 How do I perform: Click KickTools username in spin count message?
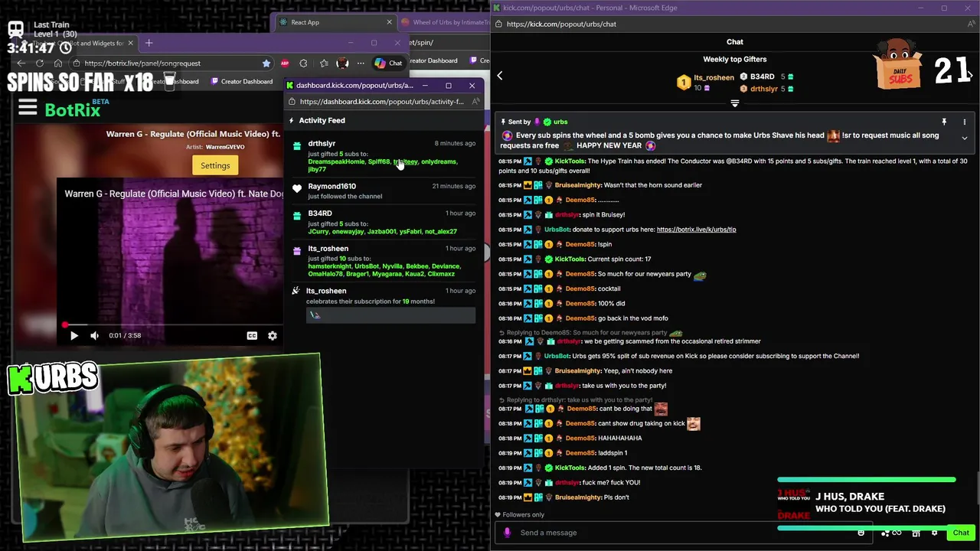coord(570,259)
